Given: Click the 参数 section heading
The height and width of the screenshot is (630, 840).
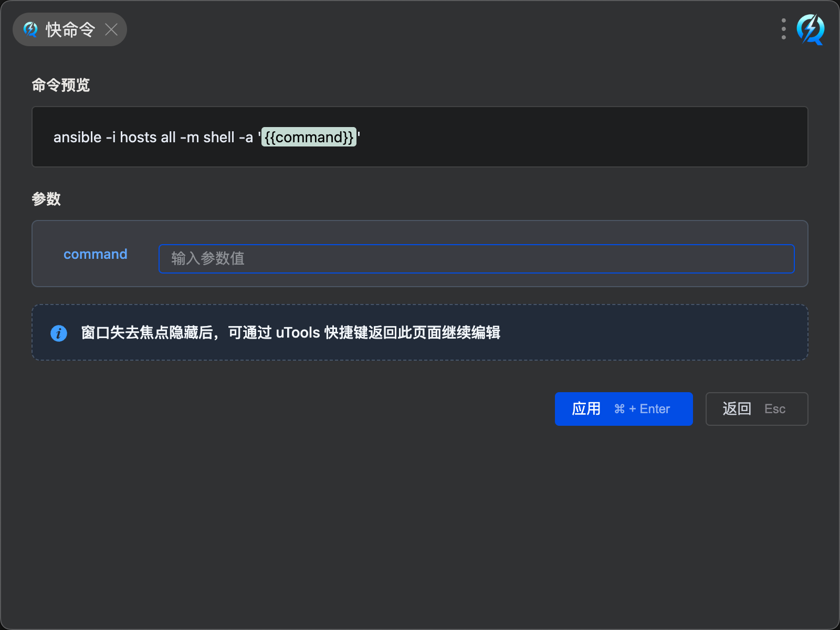Looking at the screenshot, I should coord(46,199).
